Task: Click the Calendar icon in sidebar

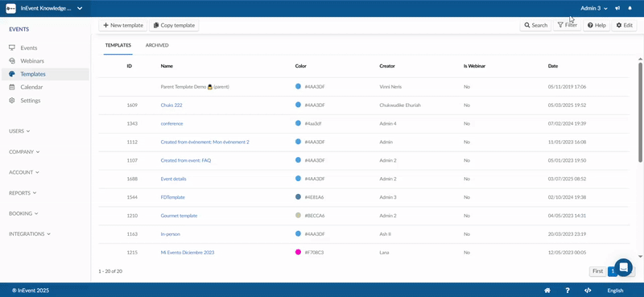Action: pos(12,87)
